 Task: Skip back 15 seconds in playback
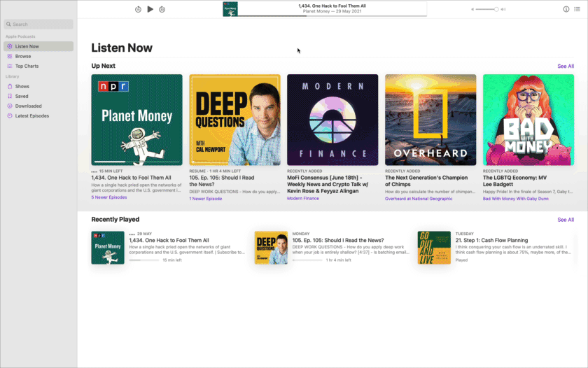(138, 9)
